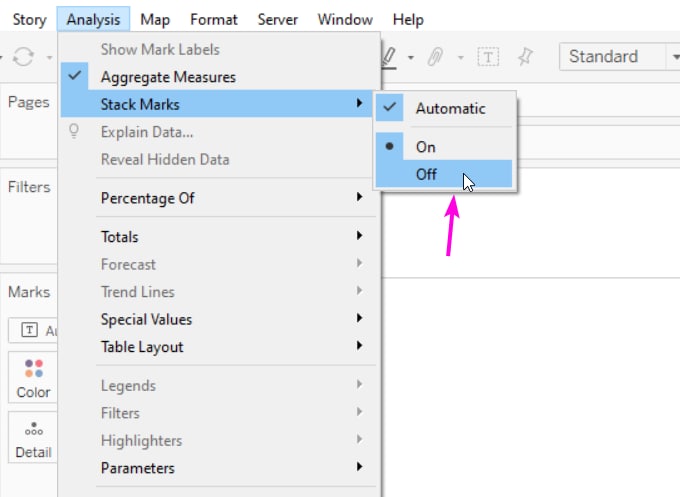The width and height of the screenshot is (680, 497).
Task: Click Show Mark Labels entry
Action: coord(219,49)
